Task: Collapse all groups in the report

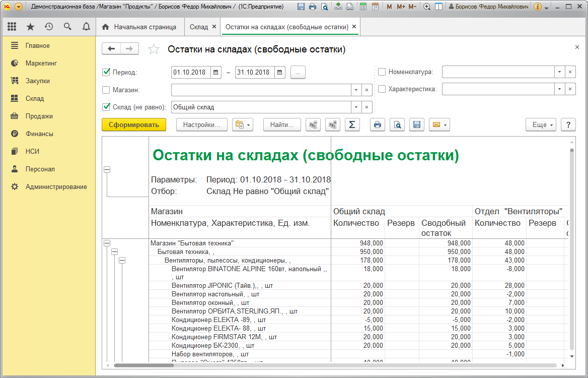Action: pyautogui.click(x=313, y=124)
